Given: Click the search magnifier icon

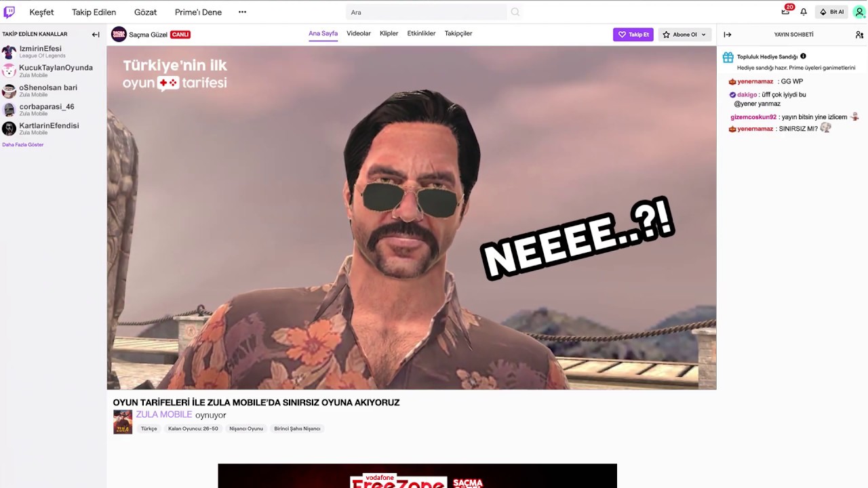Looking at the screenshot, I should [515, 12].
